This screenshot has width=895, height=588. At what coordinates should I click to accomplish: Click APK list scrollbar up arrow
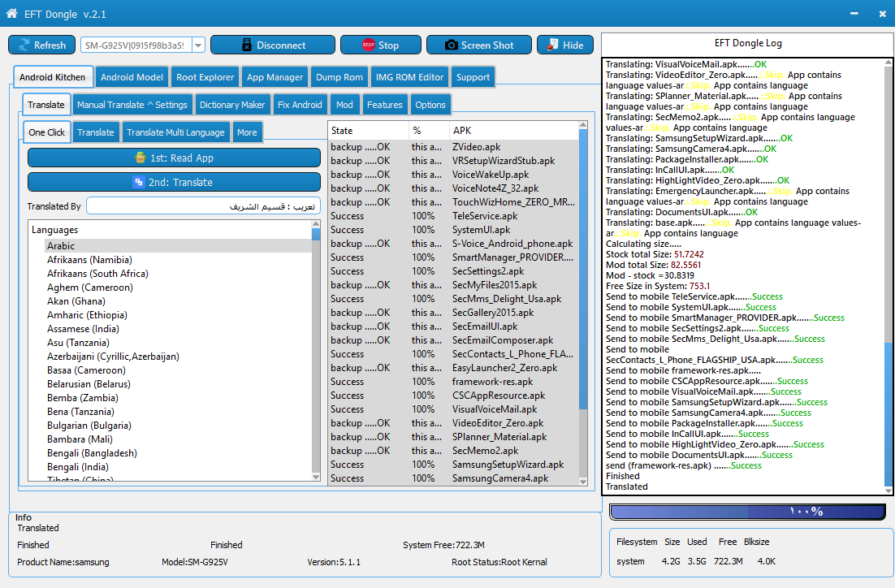(x=583, y=125)
